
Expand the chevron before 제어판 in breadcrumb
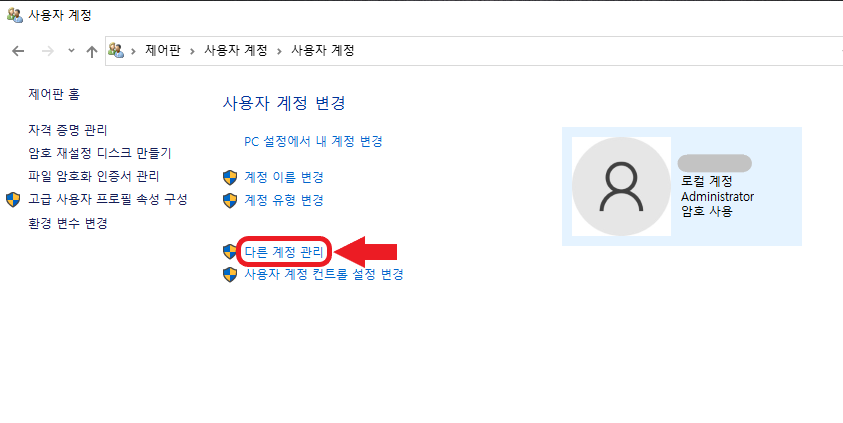133,51
